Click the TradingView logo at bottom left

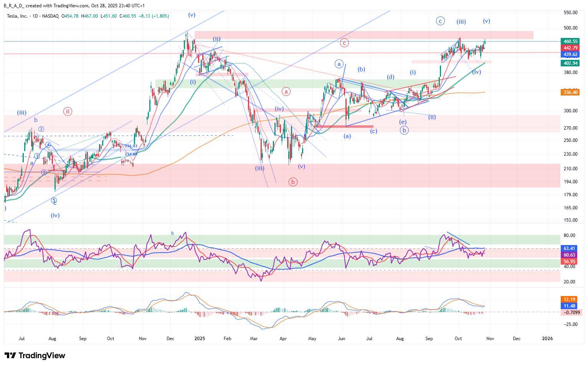(x=35, y=355)
